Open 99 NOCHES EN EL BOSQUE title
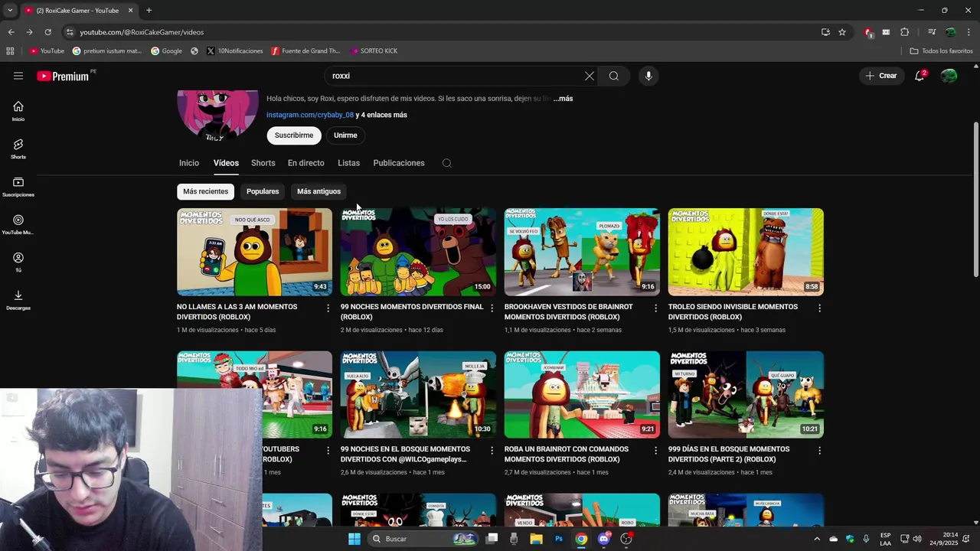 (405, 455)
